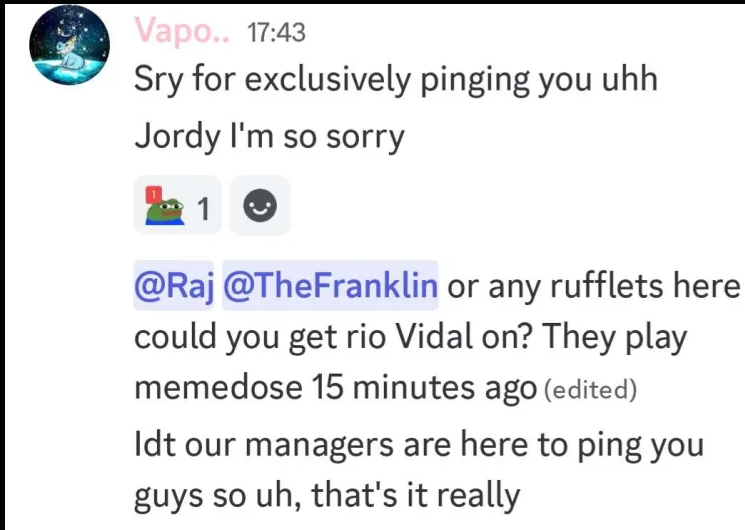Viewport: 745px width, 530px height.
Task: Open the @Raj mention
Action: pos(175,286)
